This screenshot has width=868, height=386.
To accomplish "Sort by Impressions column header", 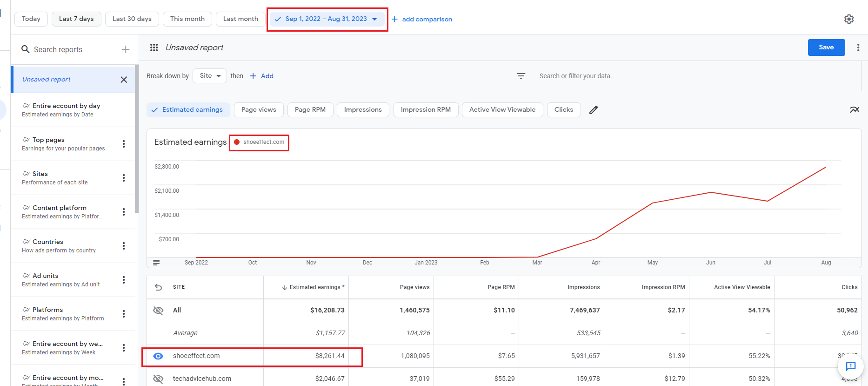I will click(584, 287).
